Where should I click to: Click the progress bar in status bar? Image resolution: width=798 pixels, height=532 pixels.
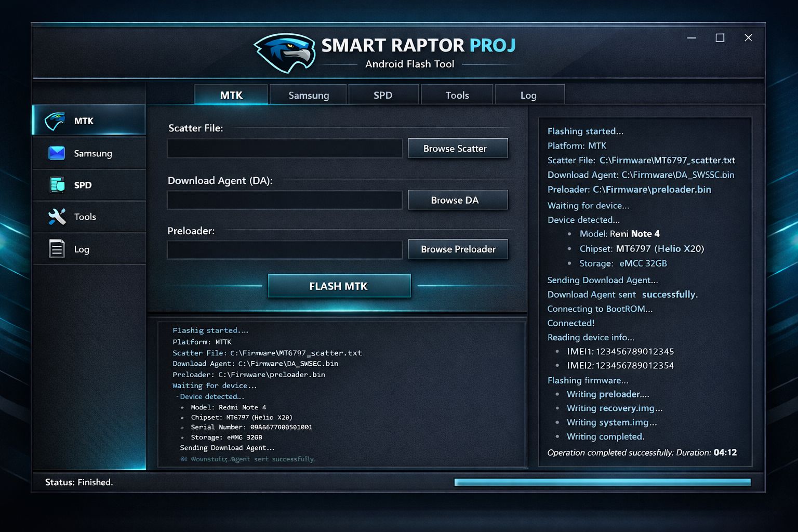[x=603, y=482]
